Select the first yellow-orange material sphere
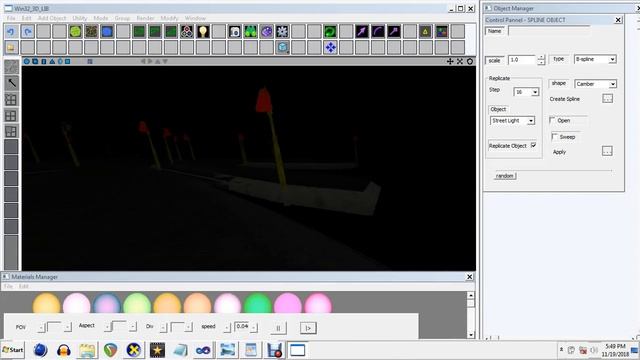This screenshot has width=640, height=360. point(47,304)
